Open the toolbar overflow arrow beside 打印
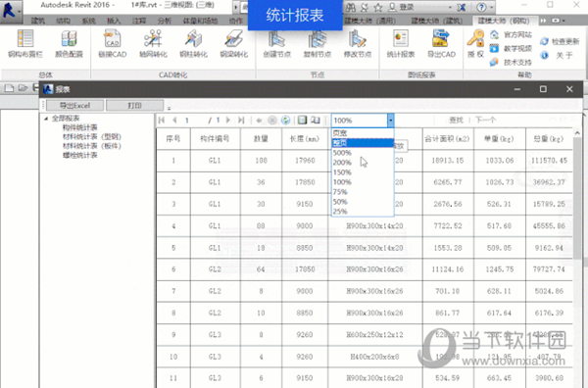Viewport: 588px width, 388px height. 169,108
